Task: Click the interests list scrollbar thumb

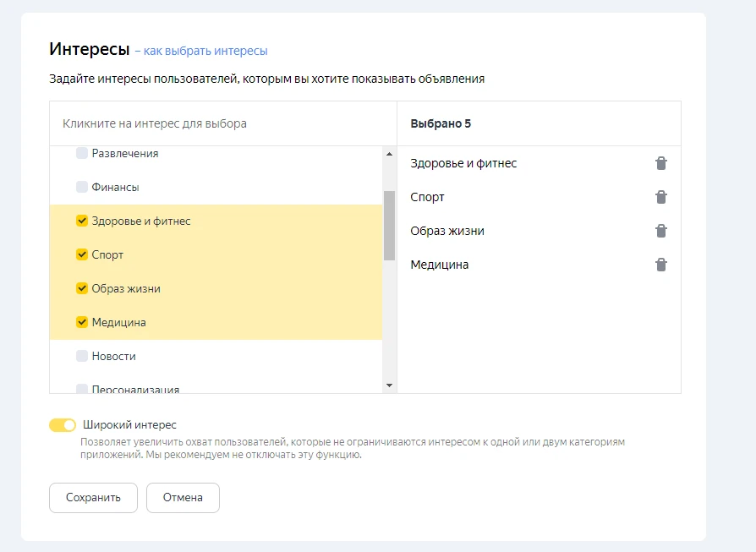Action: (x=390, y=226)
